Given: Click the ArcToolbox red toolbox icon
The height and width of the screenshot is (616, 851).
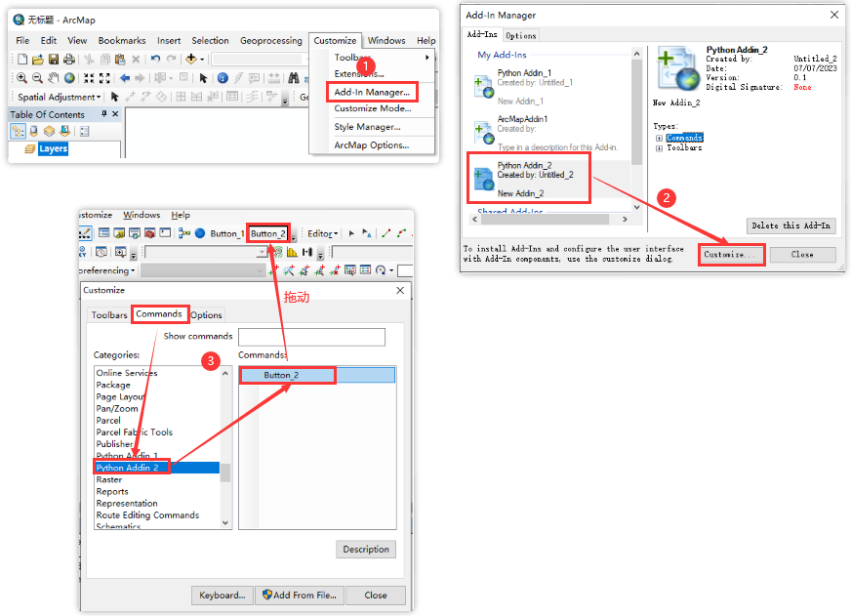Looking at the screenshot, I should click(x=149, y=233).
